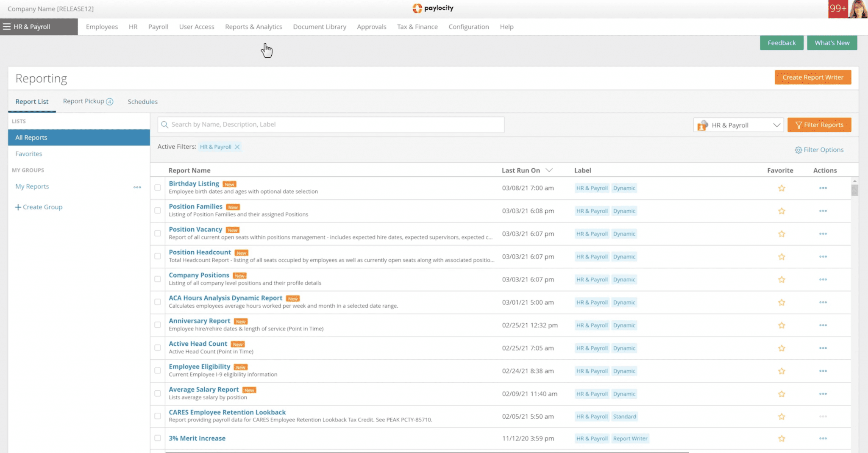
Task: Sort by Last Run On column arrow
Action: point(549,170)
